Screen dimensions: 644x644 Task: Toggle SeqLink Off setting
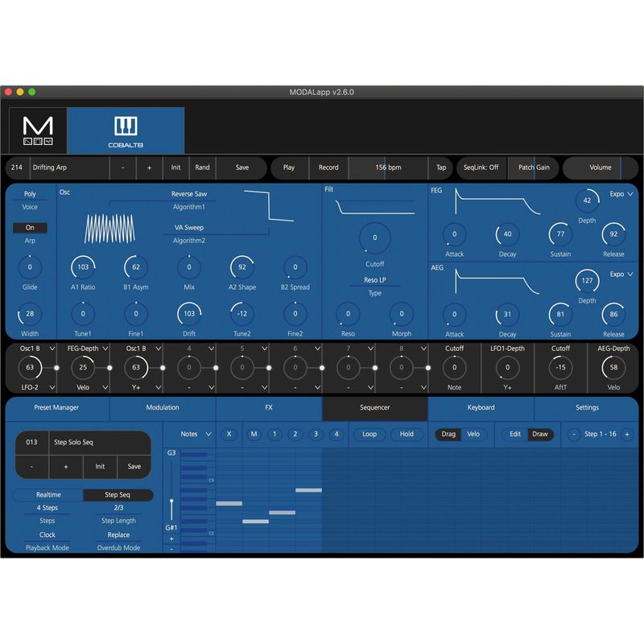(x=481, y=167)
